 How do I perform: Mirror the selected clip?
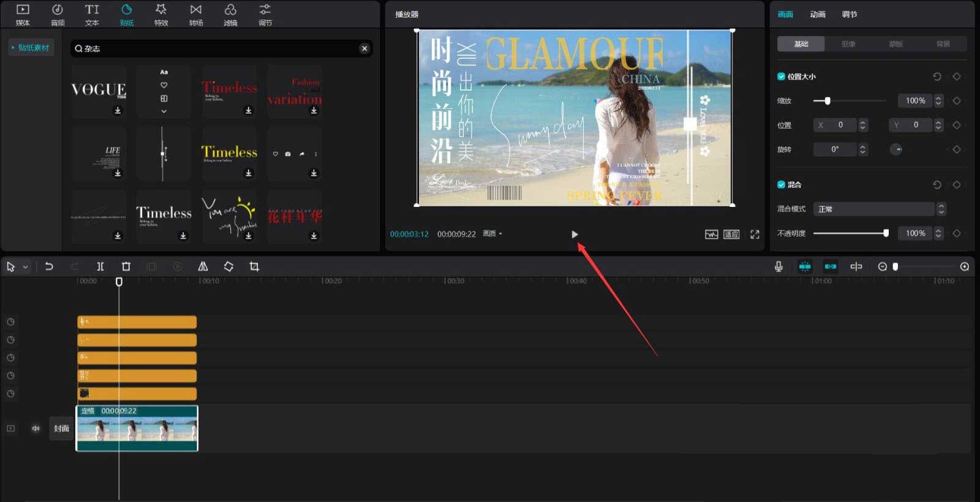203,266
